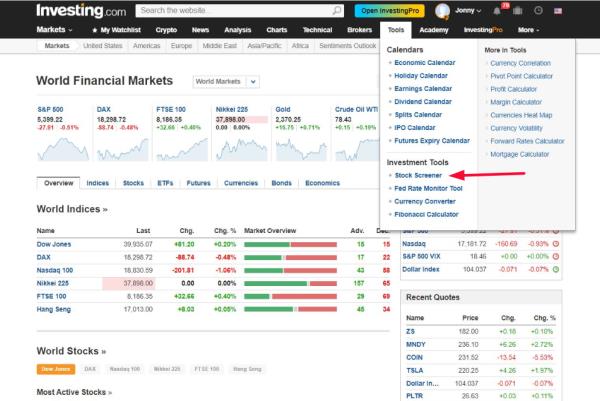600x401 pixels.
Task: Open the Analysis menu item
Action: [x=238, y=30]
